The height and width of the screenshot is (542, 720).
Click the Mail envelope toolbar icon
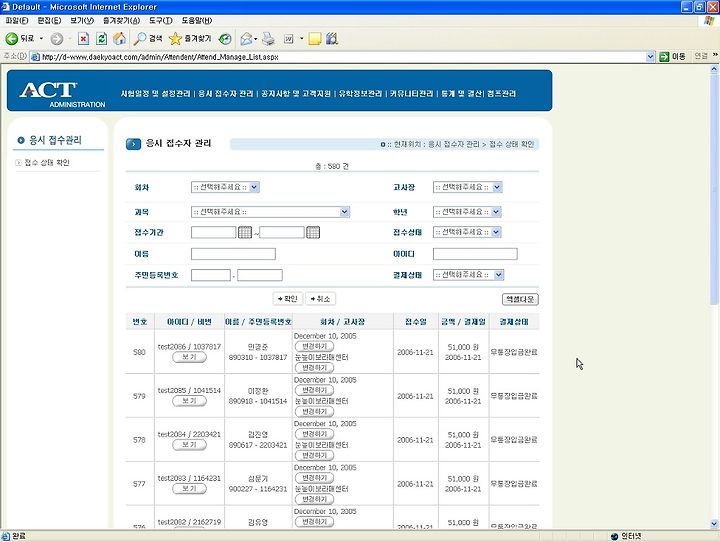[246, 39]
